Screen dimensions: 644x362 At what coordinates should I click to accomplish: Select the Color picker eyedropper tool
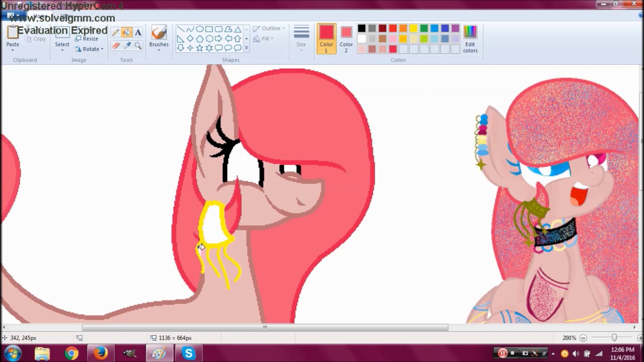127,46
